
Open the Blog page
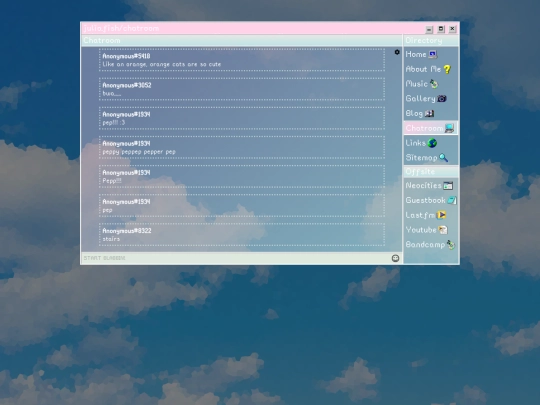[414, 113]
